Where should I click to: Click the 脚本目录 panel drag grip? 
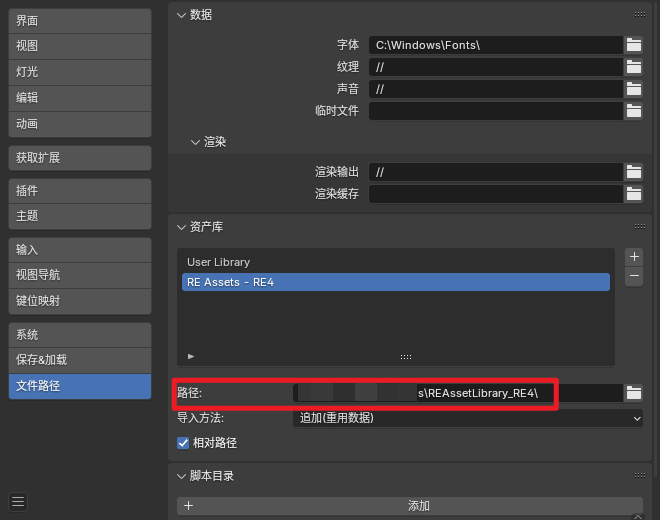[640, 475]
